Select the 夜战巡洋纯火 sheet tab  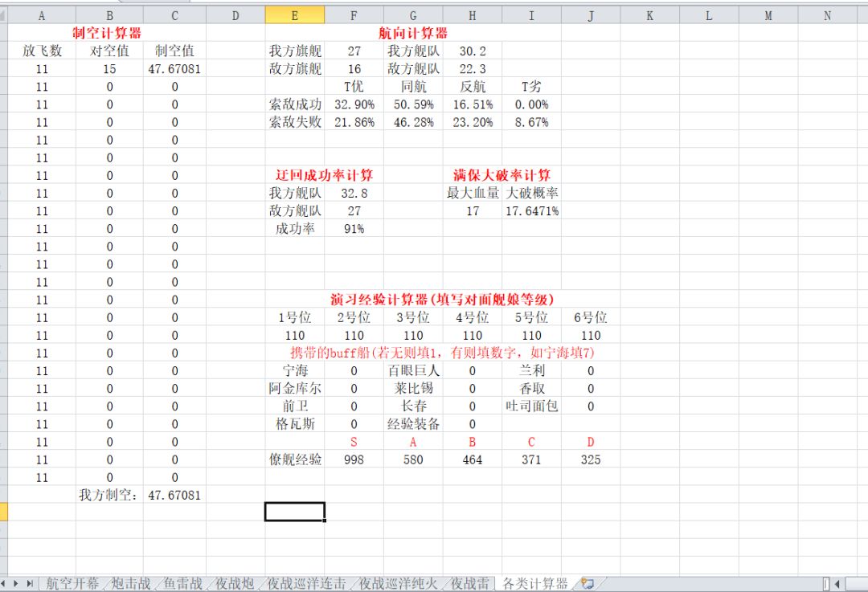tap(399, 583)
